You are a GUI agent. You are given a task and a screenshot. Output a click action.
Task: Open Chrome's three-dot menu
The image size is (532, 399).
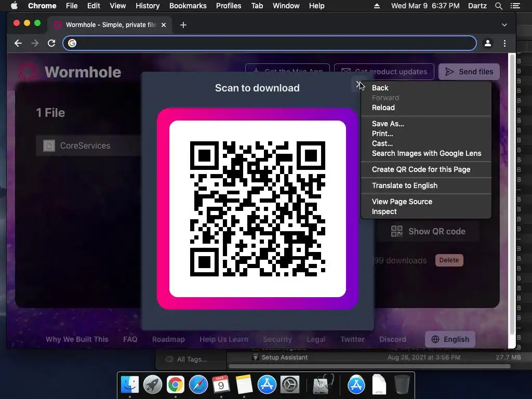(x=504, y=43)
